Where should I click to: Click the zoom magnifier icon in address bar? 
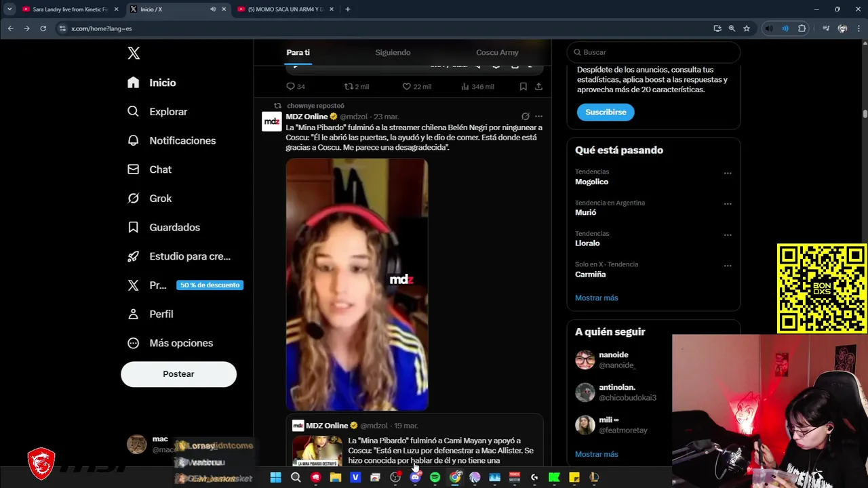coord(732,28)
